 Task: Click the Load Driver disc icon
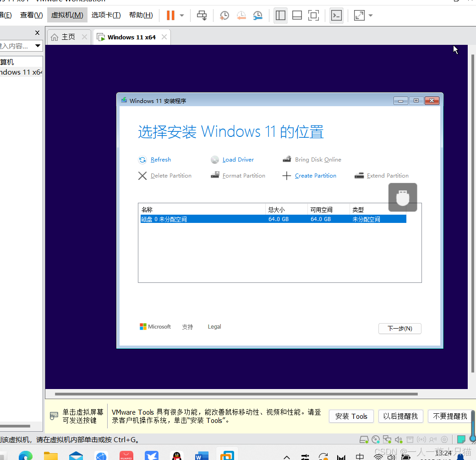[214, 159]
